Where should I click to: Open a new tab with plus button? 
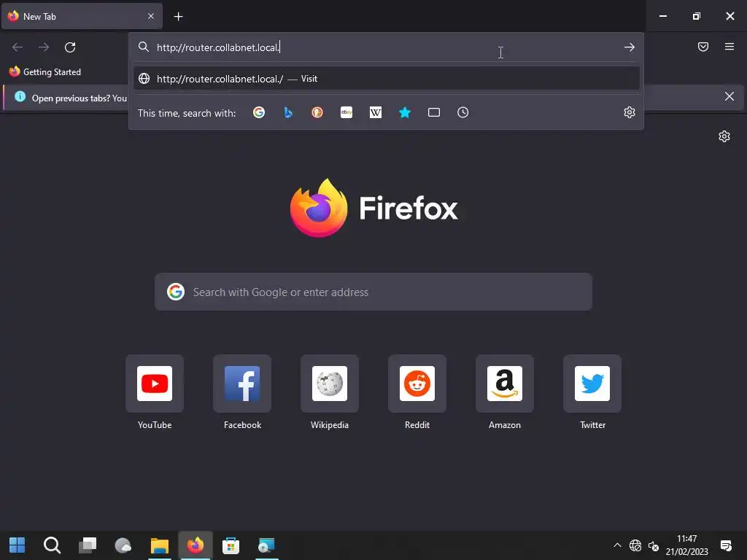178,17
